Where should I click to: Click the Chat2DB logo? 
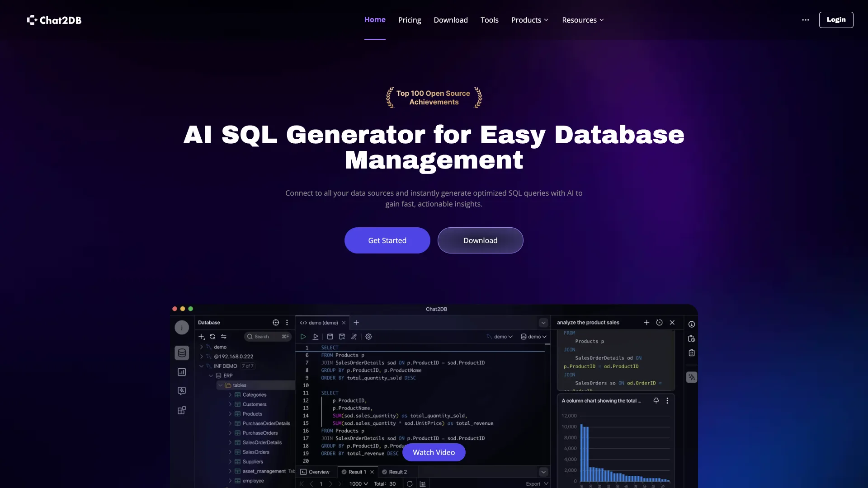[x=54, y=20]
